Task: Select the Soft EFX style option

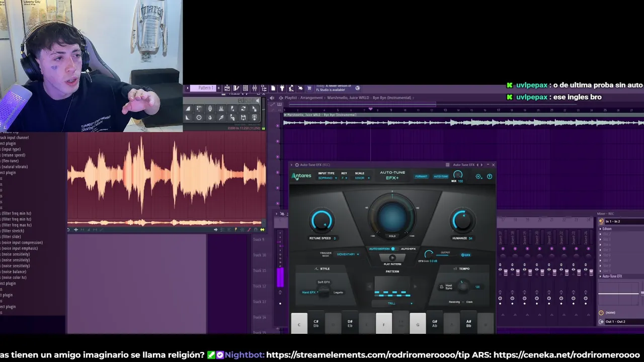Action: 324,282
